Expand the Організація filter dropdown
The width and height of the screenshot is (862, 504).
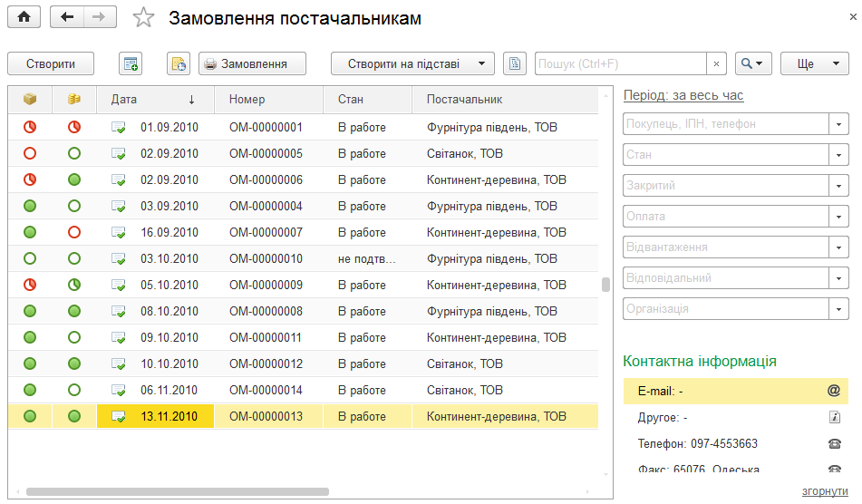[839, 308]
